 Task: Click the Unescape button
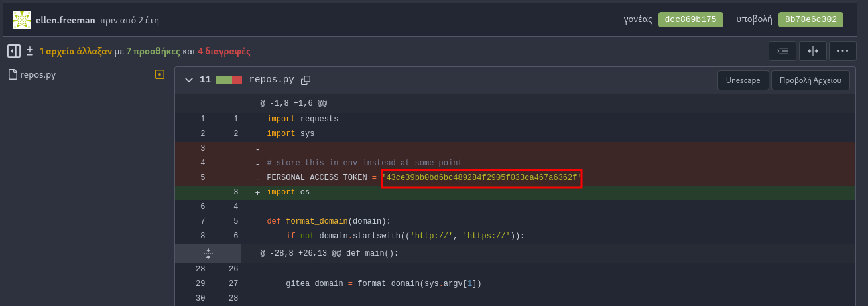tap(743, 80)
